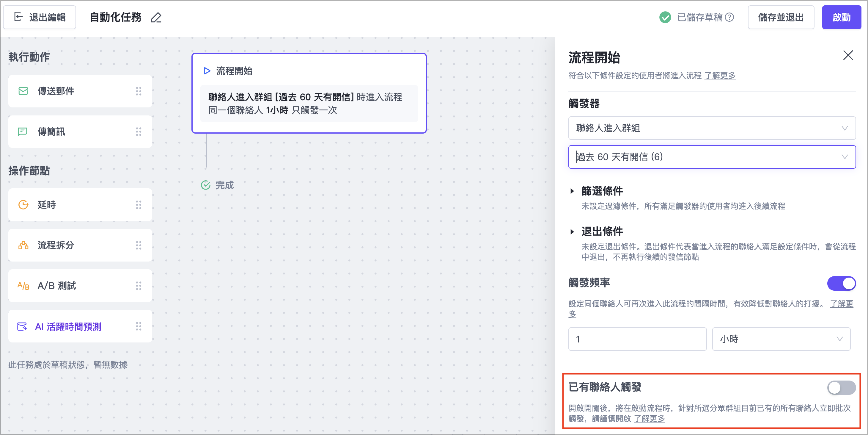Click the drag handle on 傳送郵件 card
Viewport: 868px width, 435px height.
click(x=139, y=91)
